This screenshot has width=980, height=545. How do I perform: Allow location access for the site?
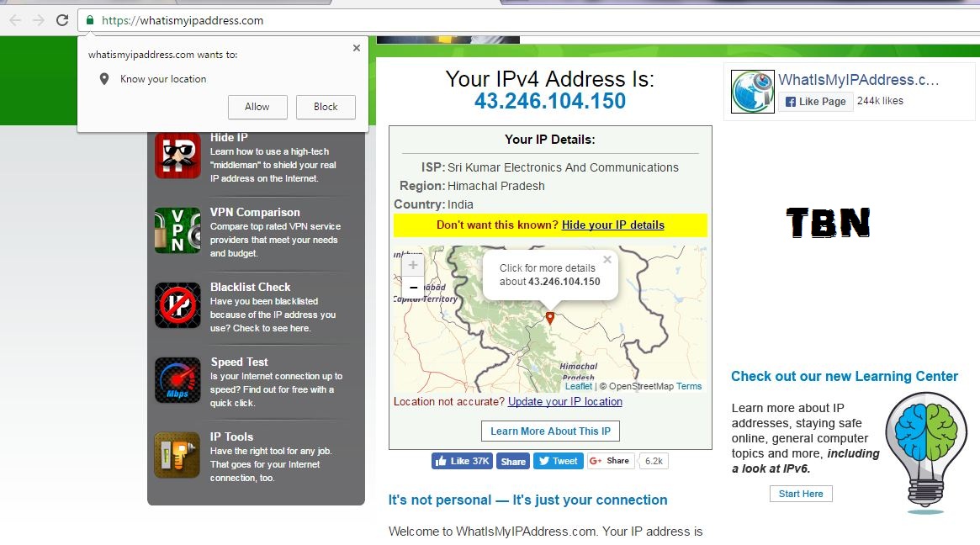(x=257, y=107)
